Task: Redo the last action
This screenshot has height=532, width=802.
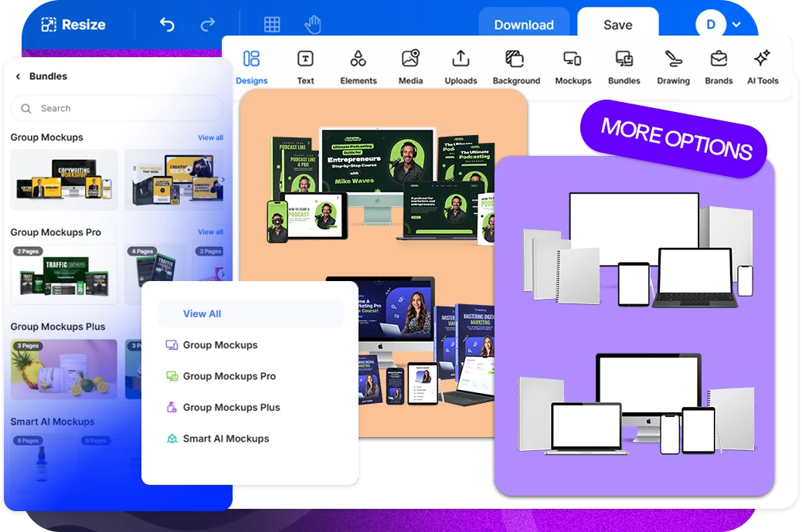Action: (x=208, y=25)
